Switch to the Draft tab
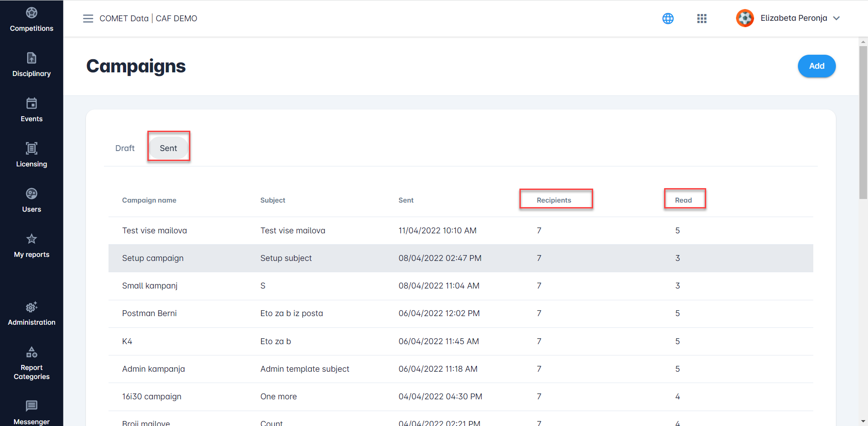The image size is (868, 426). 125,148
